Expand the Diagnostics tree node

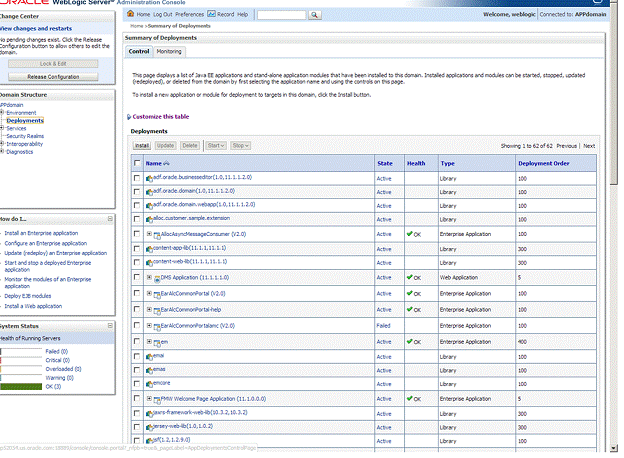click(2, 152)
